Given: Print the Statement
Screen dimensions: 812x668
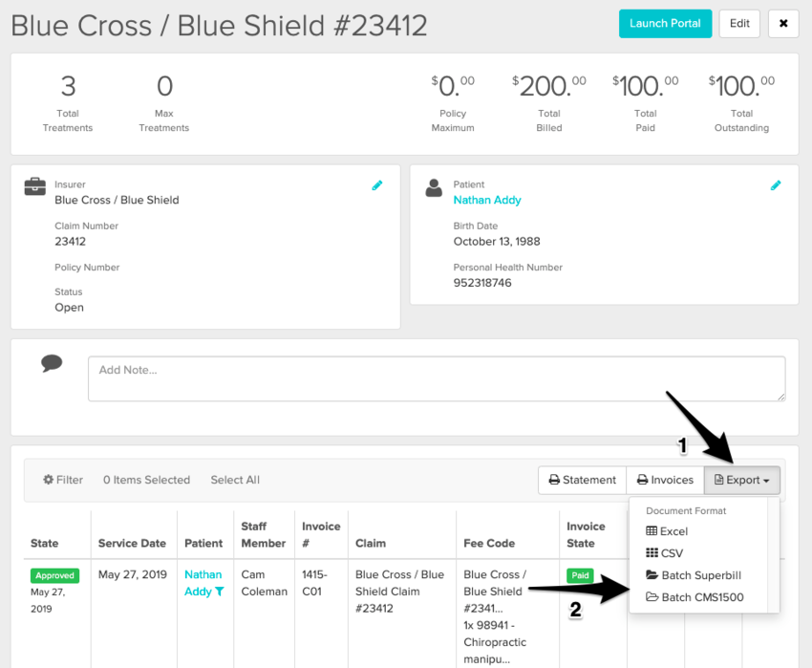Looking at the screenshot, I should point(582,480).
